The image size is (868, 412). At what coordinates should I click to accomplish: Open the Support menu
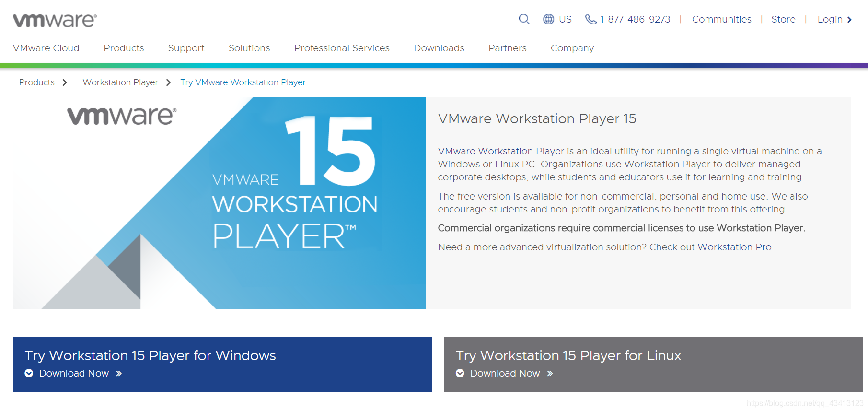click(186, 48)
